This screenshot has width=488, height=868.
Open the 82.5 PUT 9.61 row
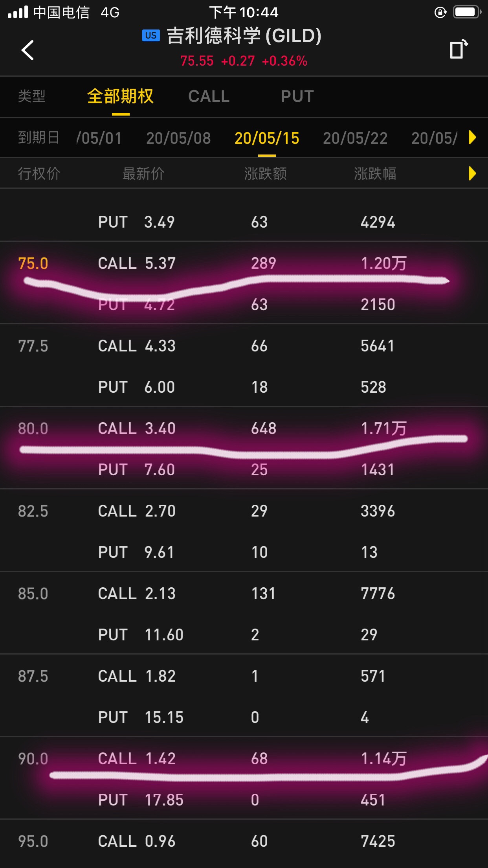pyautogui.click(x=244, y=552)
